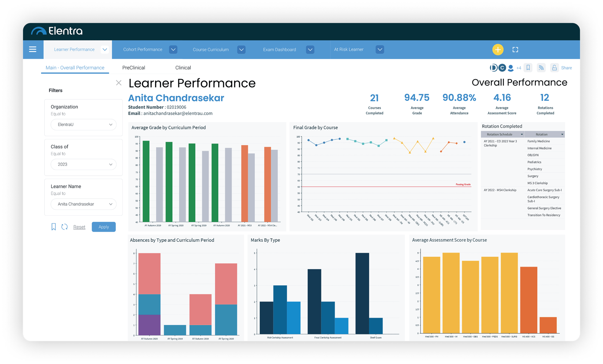The height and width of the screenshot is (364, 603).
Task: Open the Organization ElentraU dropdown
Action: coord(84,125)
